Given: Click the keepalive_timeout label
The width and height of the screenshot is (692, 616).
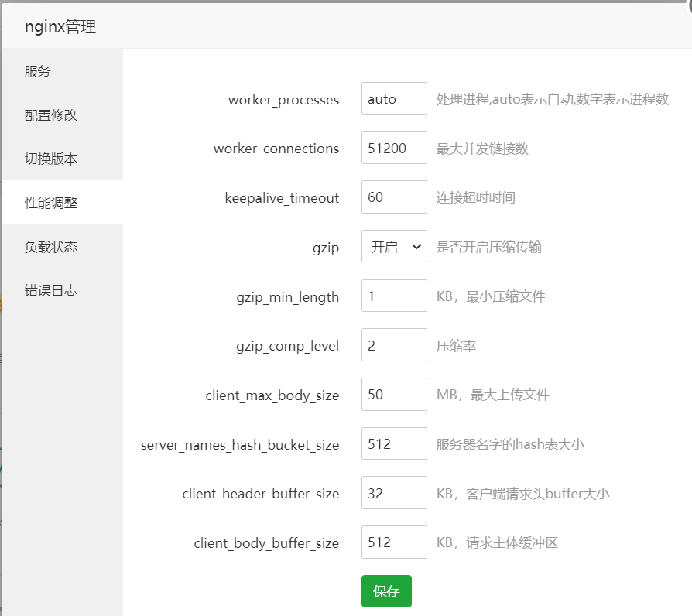Looking at the screenshot, I should click(282, 198).
